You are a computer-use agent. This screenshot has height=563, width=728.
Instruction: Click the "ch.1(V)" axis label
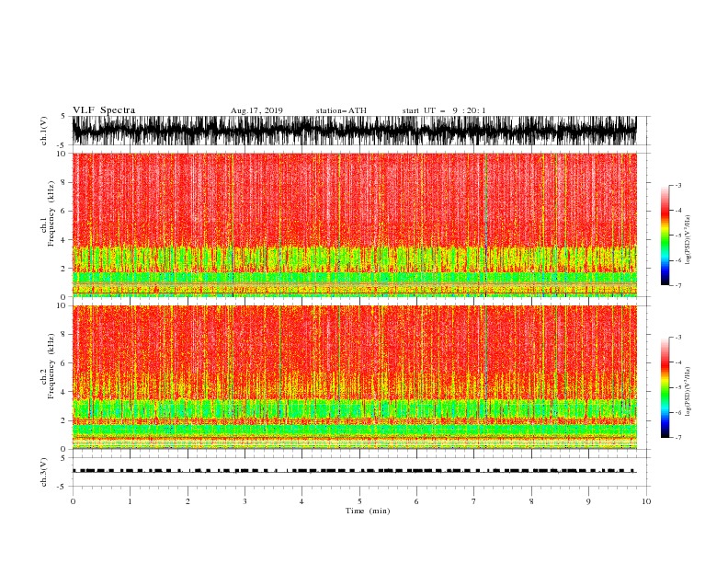(x=44, y=131)
